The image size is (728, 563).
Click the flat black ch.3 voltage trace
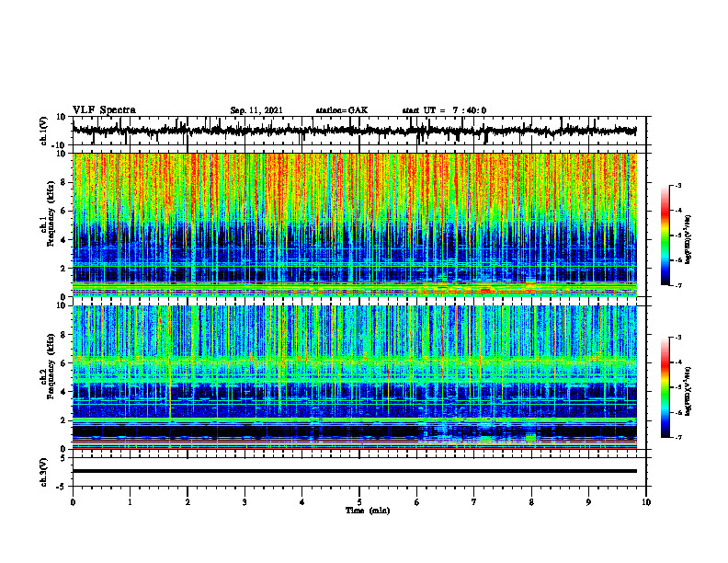(x=354, y=471)
